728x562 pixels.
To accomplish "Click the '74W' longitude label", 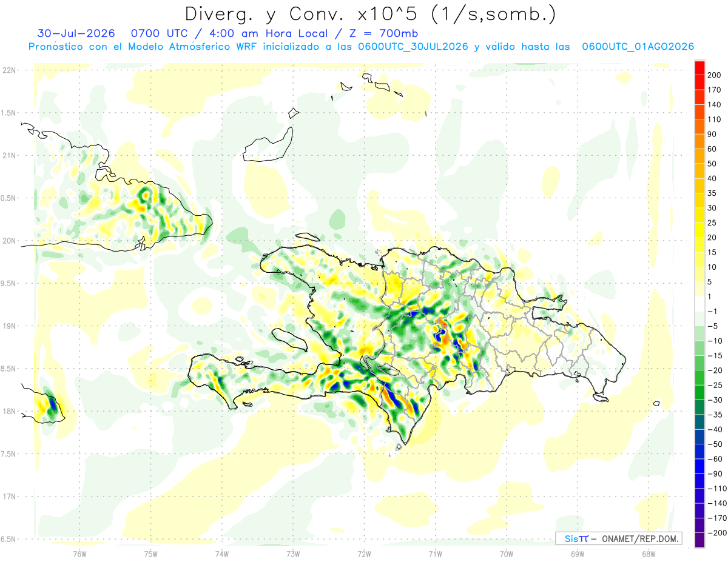I will [222, 554].
